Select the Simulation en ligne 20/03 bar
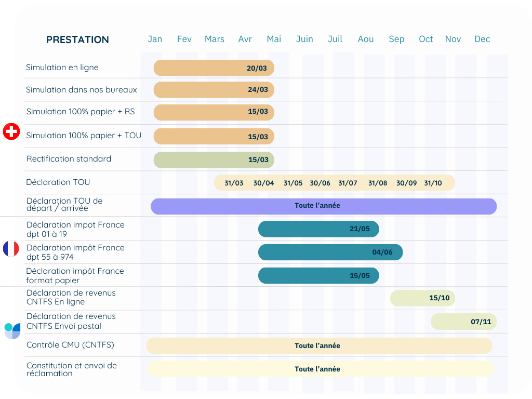 click(x=214, y=68)
